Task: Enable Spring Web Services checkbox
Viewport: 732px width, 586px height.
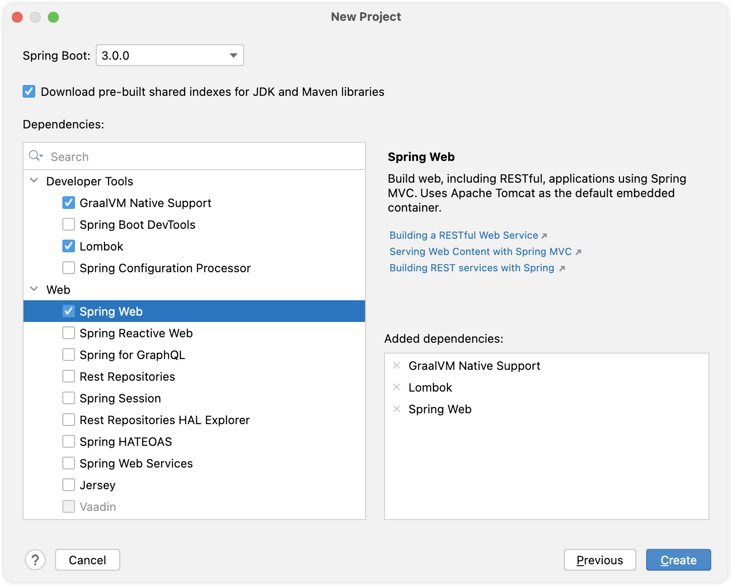Action: [x=69, y=463]
